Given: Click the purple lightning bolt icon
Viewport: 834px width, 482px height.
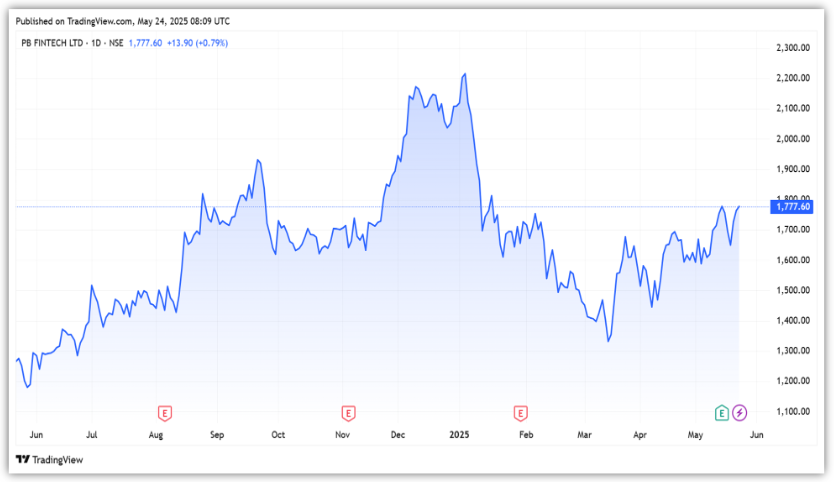Looking at the screenshot, I should (740, 412).
